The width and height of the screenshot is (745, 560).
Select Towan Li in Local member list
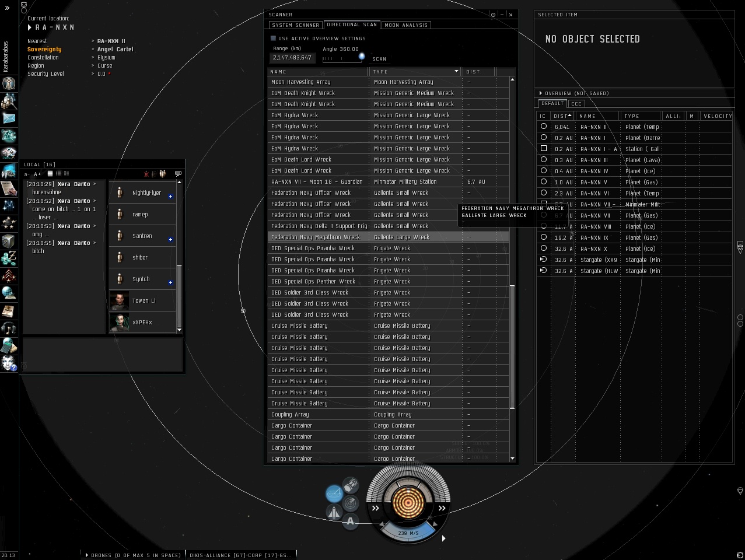142,300
